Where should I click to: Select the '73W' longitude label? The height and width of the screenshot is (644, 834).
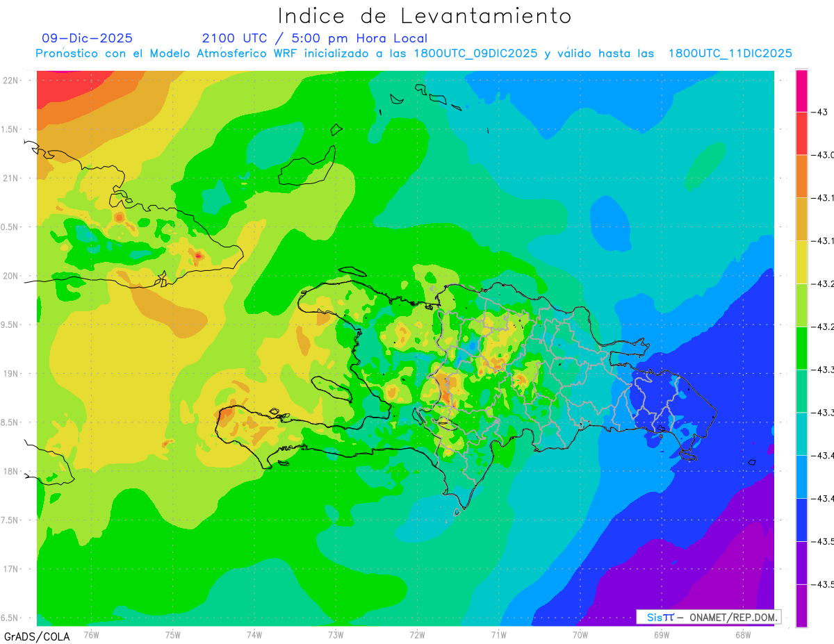[336, 635]
